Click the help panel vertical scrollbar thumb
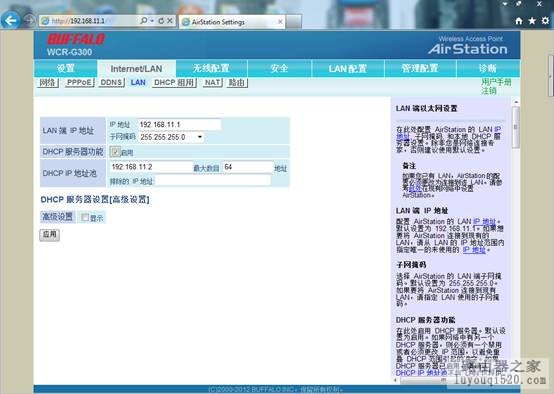Viewport: 554px width, 394px height. click(516, 127)
